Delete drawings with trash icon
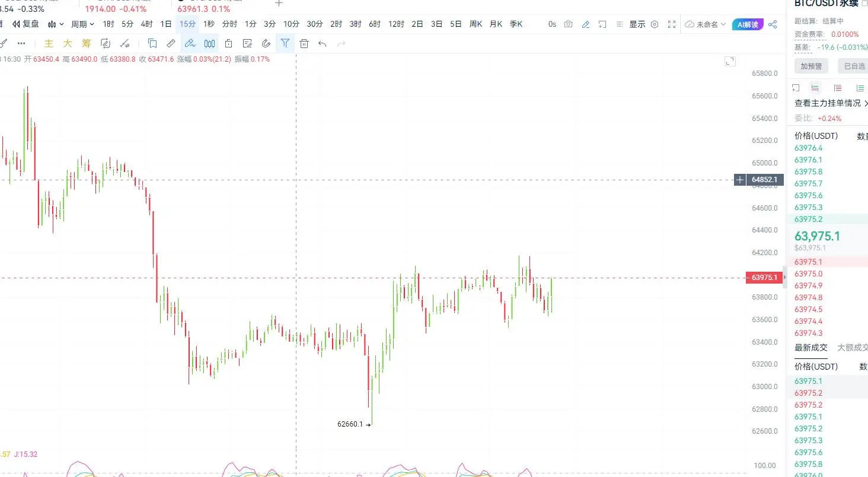868x477 pixels. pyautogui.click(x=304, y=43)
